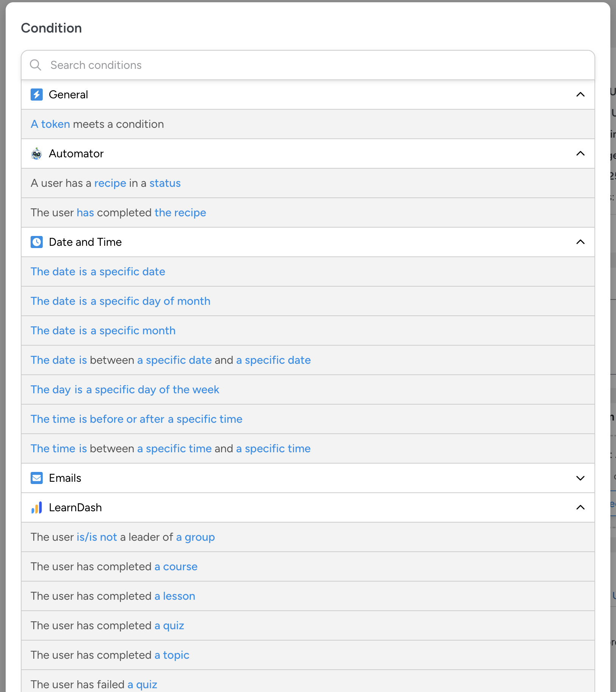Image resolution: width=616 pixels, height=692 pixels.
Task: Select 'The user has failed a quiz'
Action: (x=94, y=684)
